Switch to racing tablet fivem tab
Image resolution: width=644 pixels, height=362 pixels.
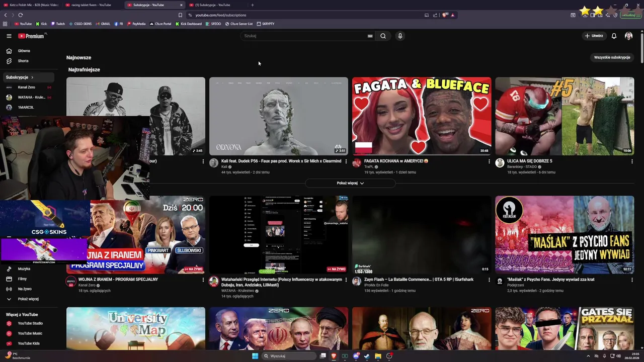(93, 5)
